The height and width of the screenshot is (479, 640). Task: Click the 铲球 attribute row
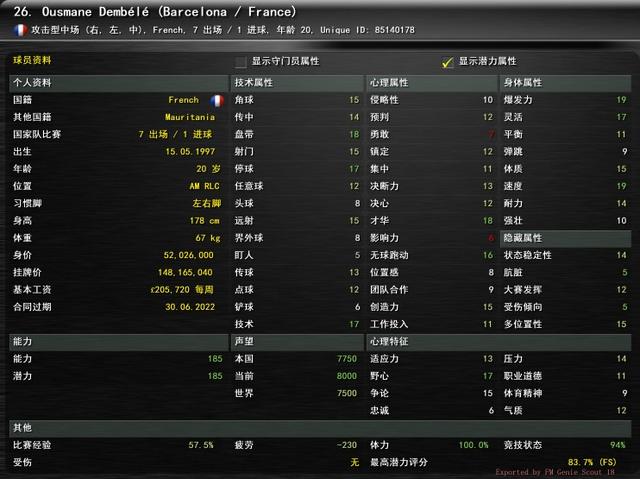click(297, 307)
